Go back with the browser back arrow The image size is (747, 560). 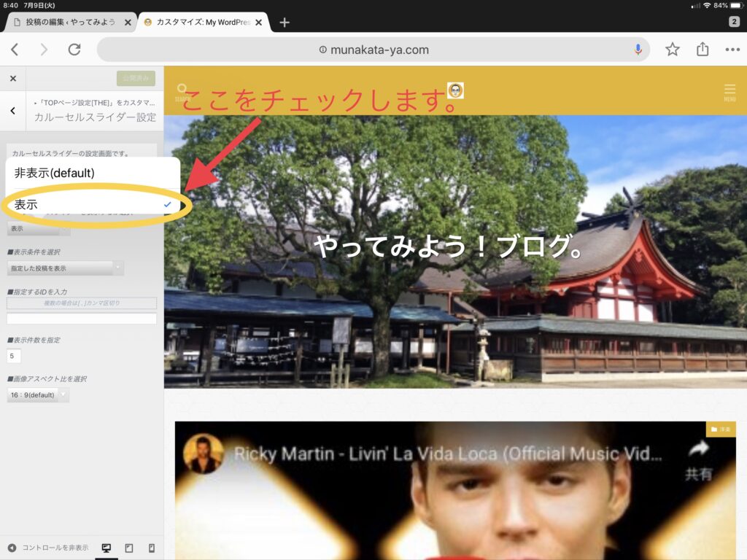pos(15,50)
